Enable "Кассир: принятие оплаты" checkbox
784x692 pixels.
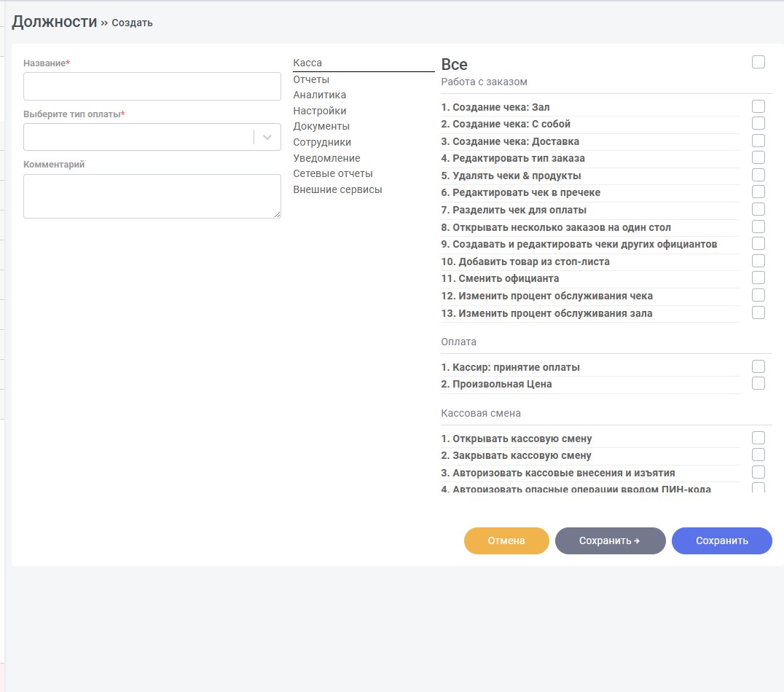(x=758, y=366)
